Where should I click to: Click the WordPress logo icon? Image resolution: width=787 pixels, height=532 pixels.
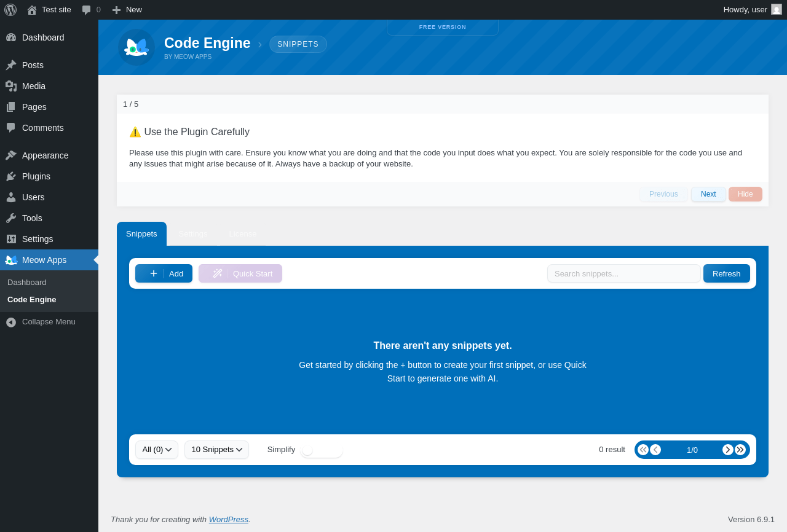[x=10, y=10]
